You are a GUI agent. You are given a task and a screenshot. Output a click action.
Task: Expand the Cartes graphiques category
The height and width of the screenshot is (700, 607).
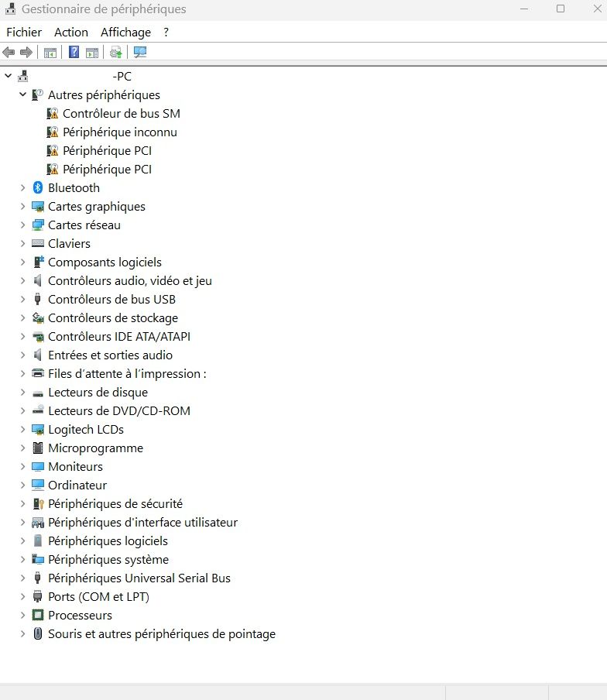point(22,207)
